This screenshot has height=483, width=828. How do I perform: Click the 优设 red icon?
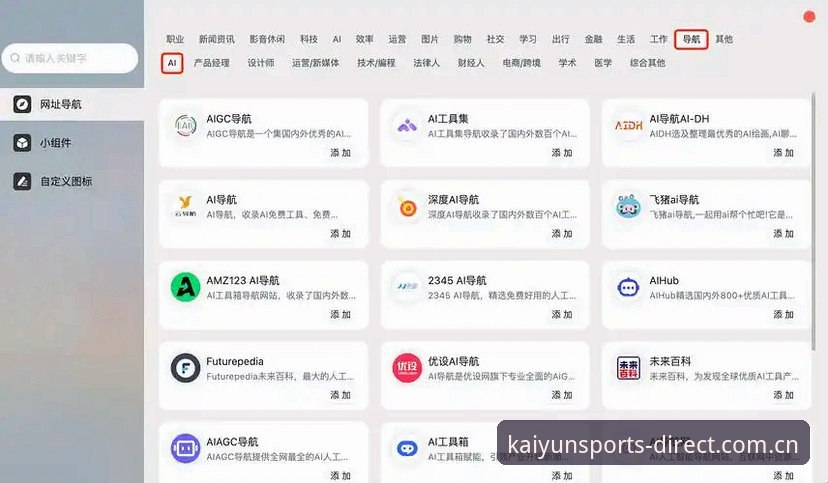(407, 368)
